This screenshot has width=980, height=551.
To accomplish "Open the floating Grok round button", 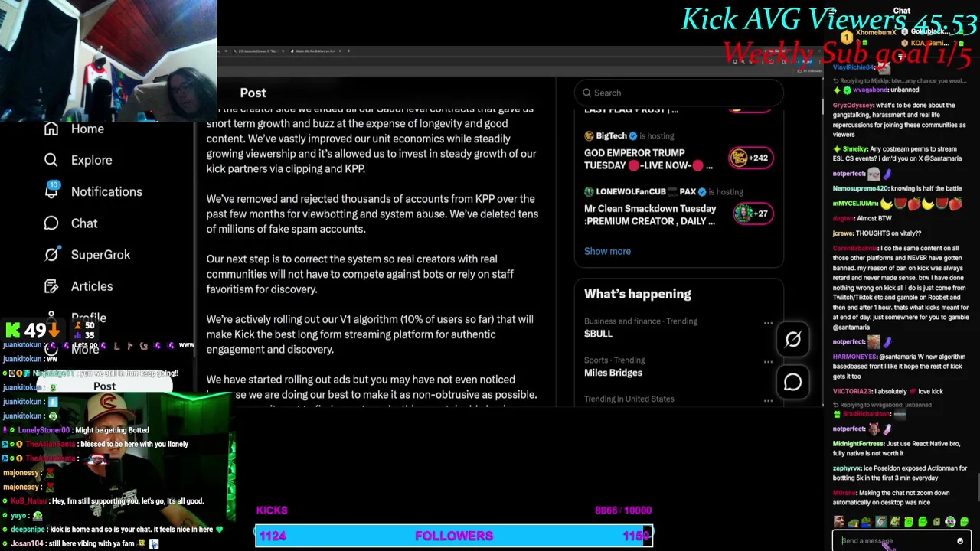I will pos(792,340).
